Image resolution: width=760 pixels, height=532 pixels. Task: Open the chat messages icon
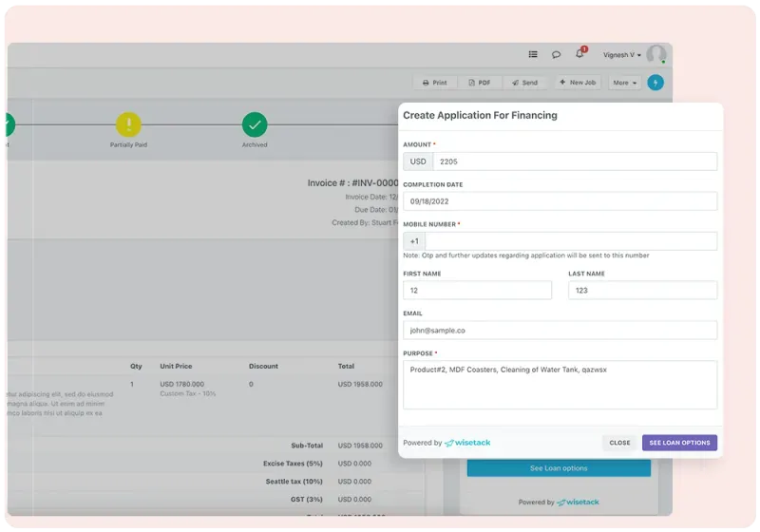pos(557,55)
